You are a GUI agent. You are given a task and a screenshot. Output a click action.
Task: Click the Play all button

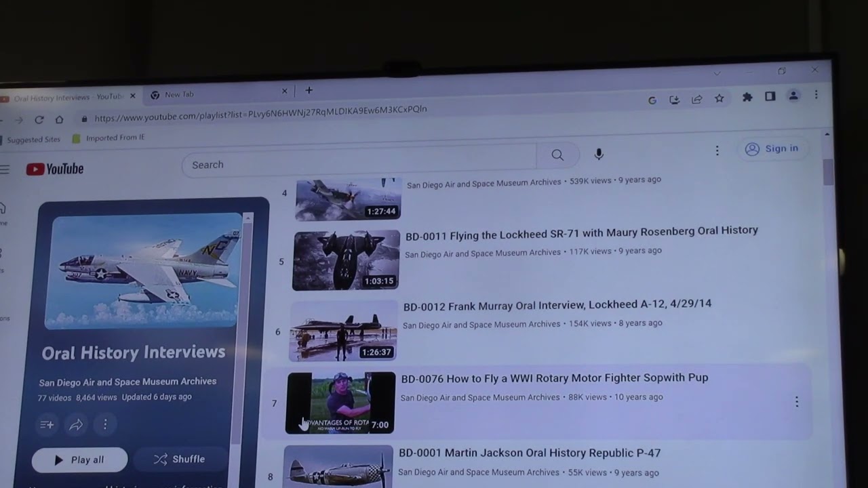click(x=79, y=460)
